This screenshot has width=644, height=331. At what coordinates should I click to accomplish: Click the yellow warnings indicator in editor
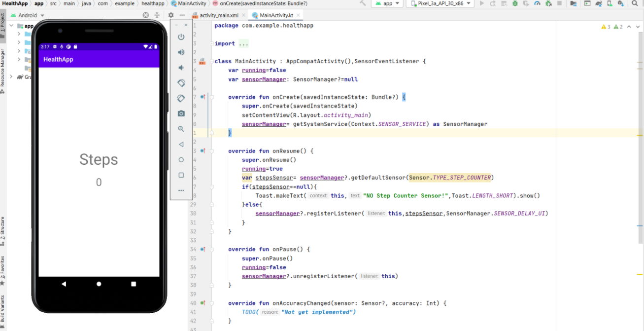point(606,27)
